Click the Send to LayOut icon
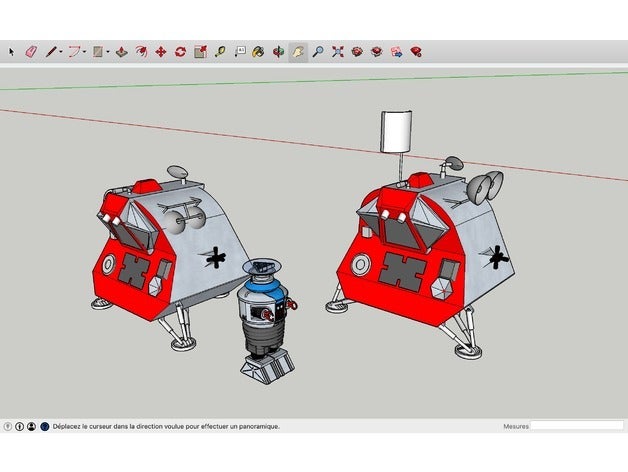The width and height of the screenshot is (628, 472). tap(397, 52)
